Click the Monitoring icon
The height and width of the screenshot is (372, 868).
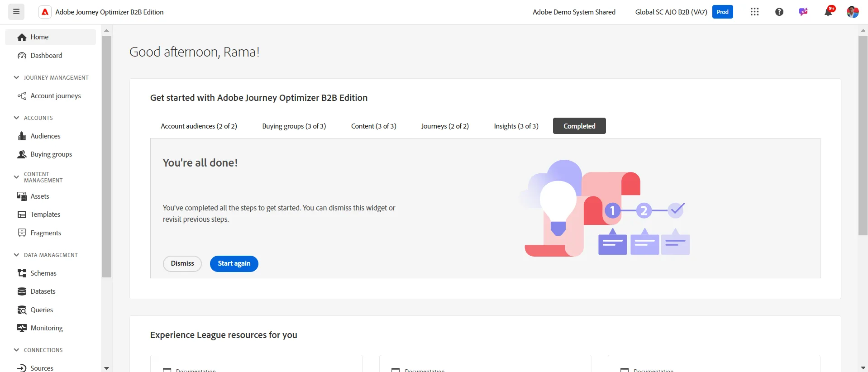coord(22,328)
